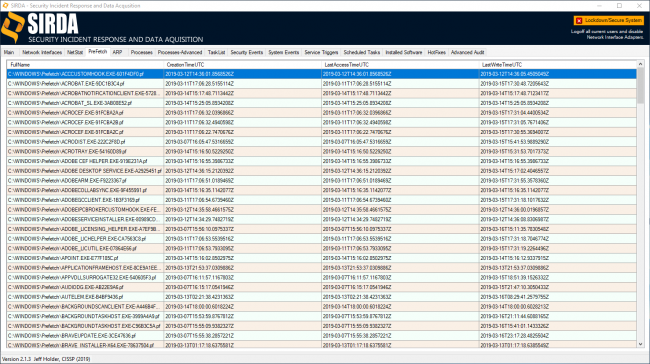Open the Processes-Advanced tab
Screen dimensions: 650x364
pyautogui.click(x=180, y=52)
